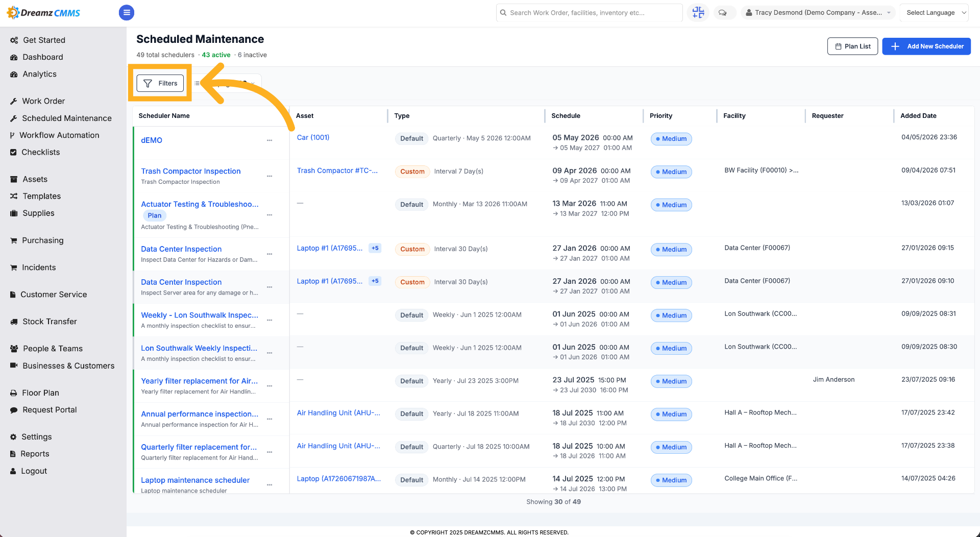The width and height of the screenshot is (980, 537).
Task: Open the Tracy Desmond user dropdown
Action: point(818,13)
